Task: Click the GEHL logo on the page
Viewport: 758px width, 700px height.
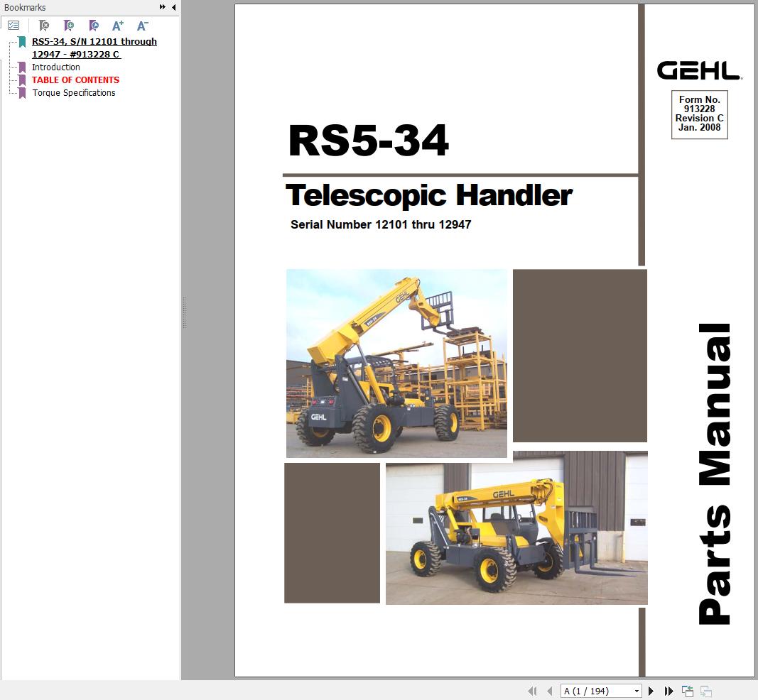Action: tap(700, 70)
